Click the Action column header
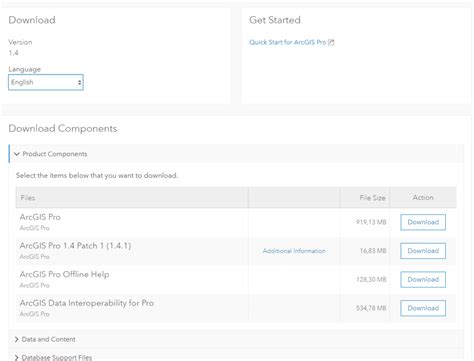Image resolution: width=474 pixels, height=361 pixels. coord(423,197)
